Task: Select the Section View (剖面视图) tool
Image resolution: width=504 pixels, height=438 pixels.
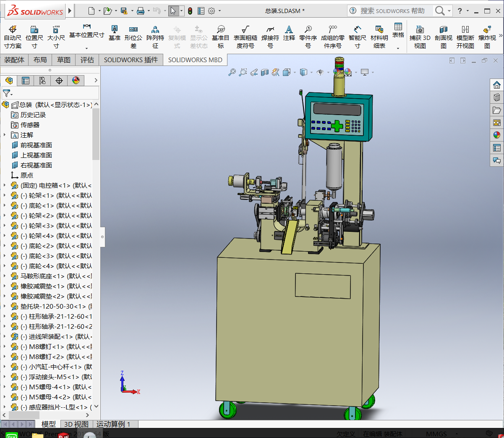Action: [x=444, y=37]
